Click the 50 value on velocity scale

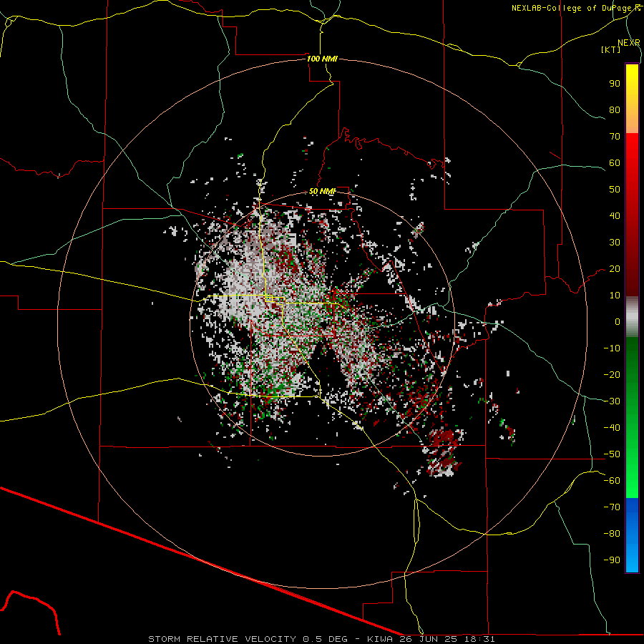pyautogui.click(x=615, y=190)
